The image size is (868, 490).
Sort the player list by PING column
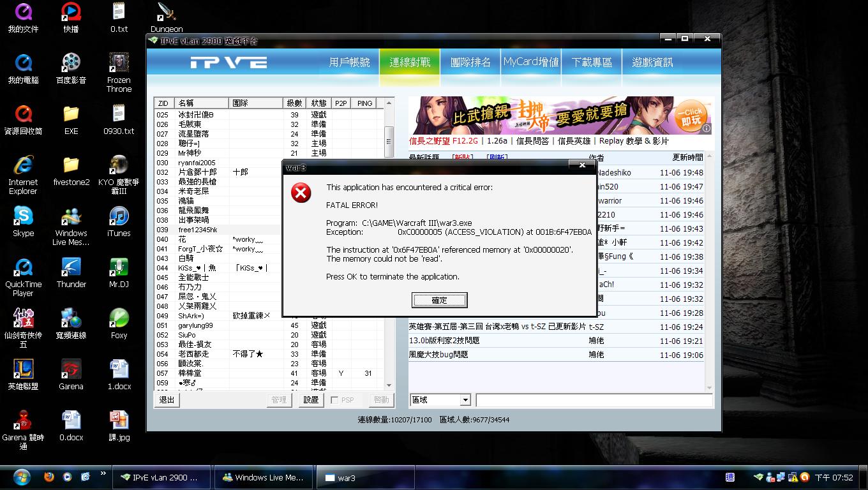pos(364,103)
